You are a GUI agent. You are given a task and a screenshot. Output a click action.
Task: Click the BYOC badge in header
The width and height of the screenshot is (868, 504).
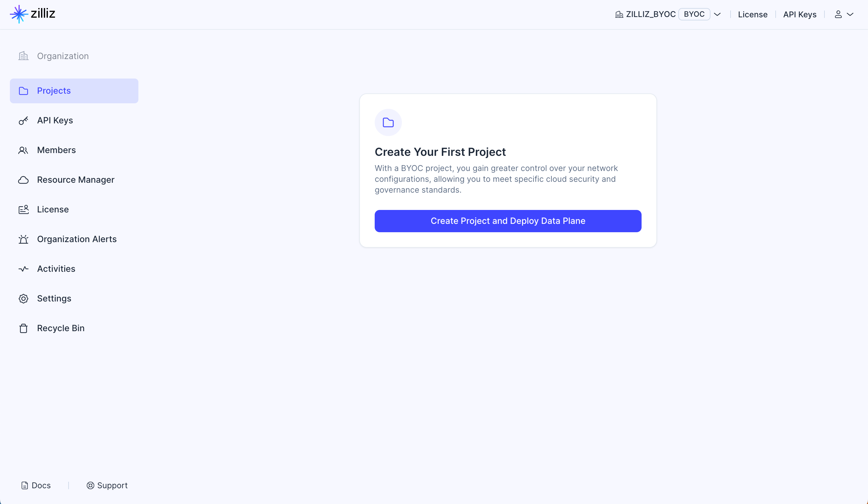(694, 14)
